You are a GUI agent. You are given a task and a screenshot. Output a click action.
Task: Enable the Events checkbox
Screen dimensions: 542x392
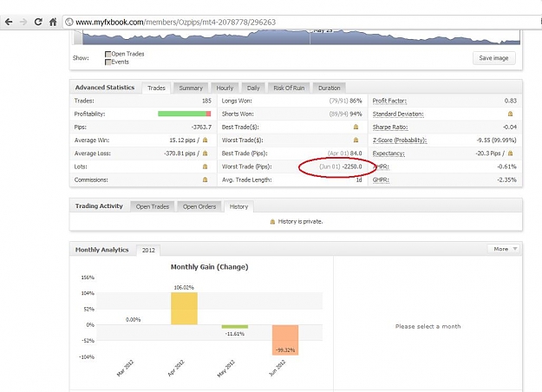pyautogui.click(x=108, y=62)
